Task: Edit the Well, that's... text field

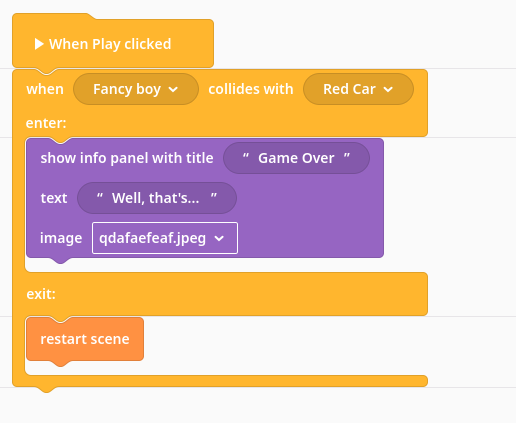Action: click(157, 198)
